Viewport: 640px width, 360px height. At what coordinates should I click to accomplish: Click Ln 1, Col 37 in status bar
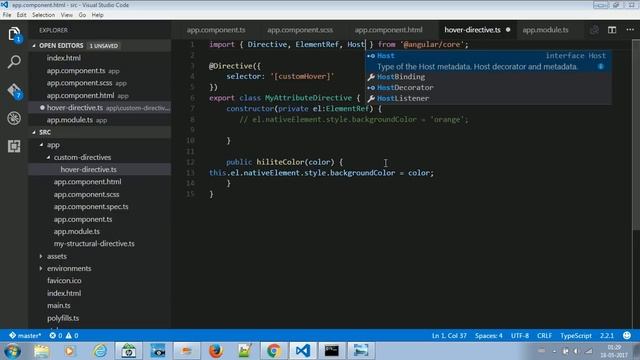[x=449, y=336]
